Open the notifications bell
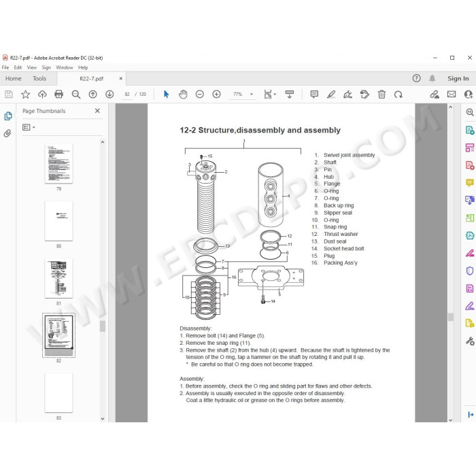The image size is (476, 476). tap(432, 78)
